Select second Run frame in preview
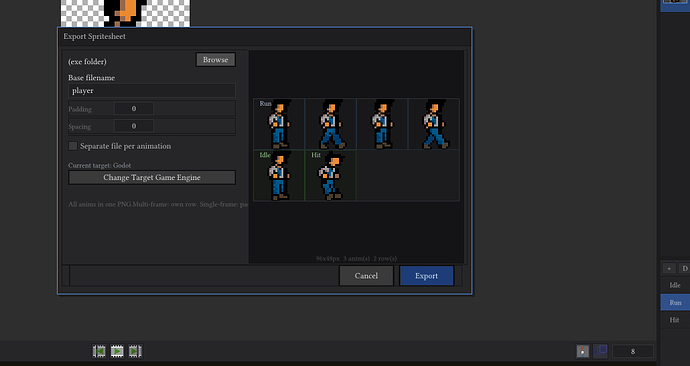Viewport: 690px width, 366px height. click(330, 124)
